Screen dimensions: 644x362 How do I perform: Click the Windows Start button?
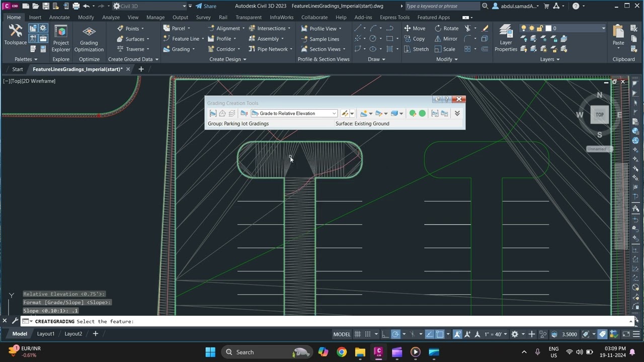click(210, 352)
